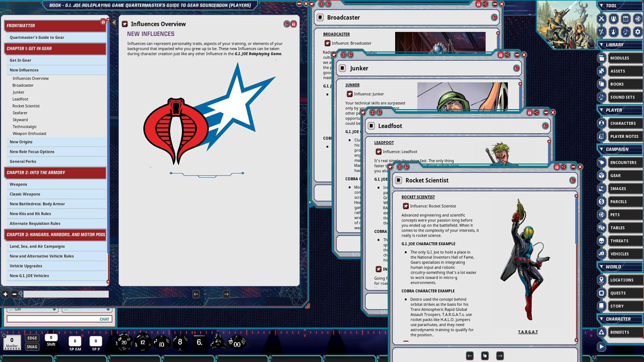
Task: Select the Encounters campaign icon
Action: click(x=601, y=162)
